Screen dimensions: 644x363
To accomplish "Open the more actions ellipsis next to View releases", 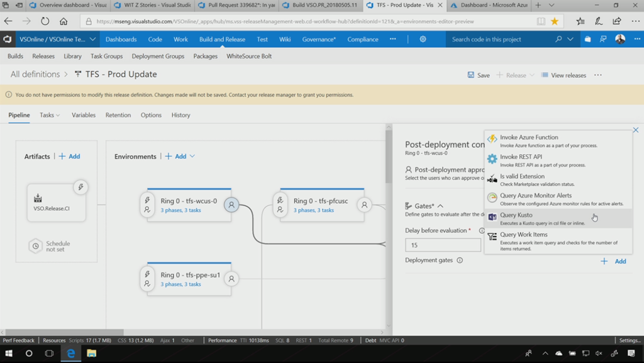I will (x=598, y=75).
